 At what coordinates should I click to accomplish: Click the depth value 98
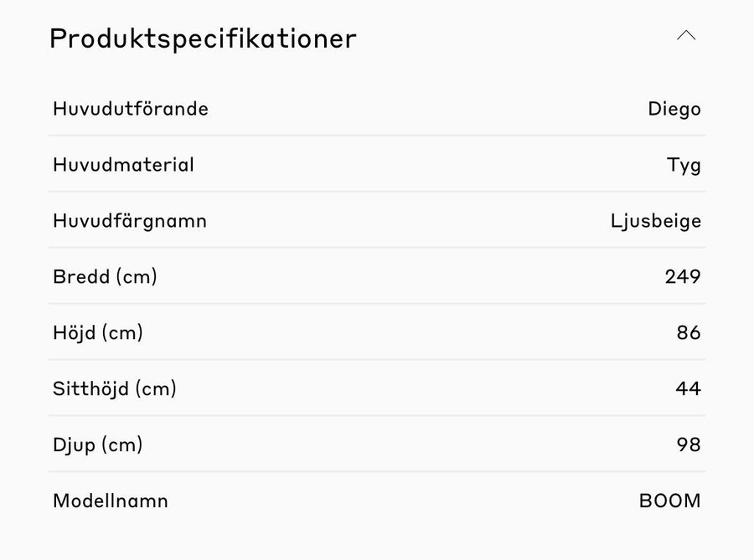[689, 444]
